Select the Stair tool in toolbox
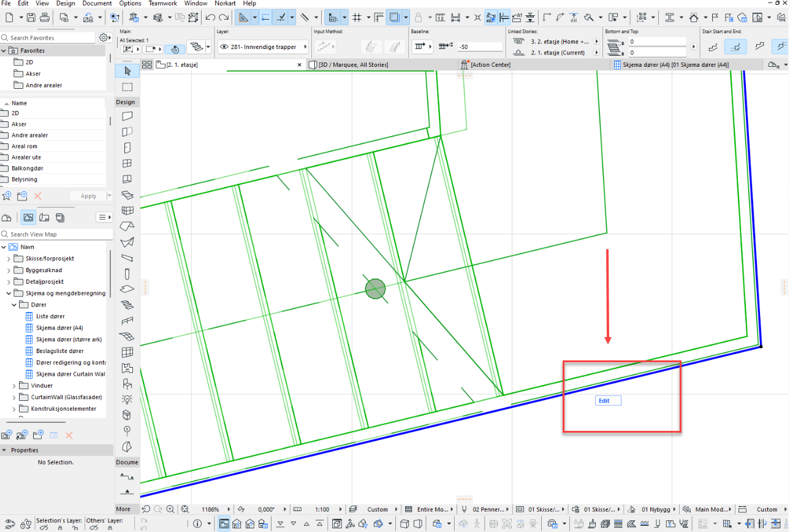The width and height of the screenshot is (790, 532). coord(127,305)
